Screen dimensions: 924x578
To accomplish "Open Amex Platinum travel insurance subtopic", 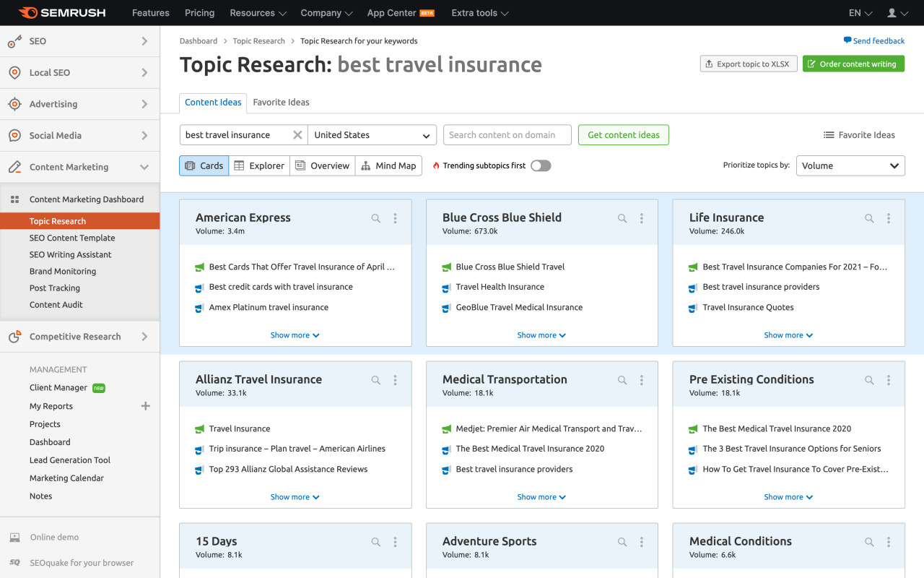I will point(269,308).
